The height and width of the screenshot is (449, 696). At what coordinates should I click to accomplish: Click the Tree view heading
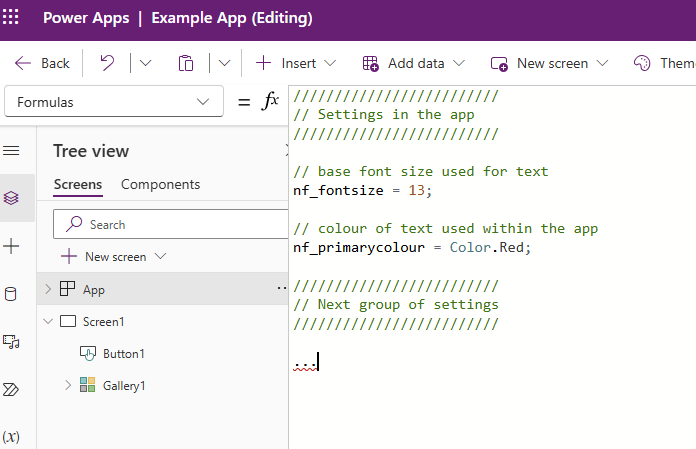[91, 151]
